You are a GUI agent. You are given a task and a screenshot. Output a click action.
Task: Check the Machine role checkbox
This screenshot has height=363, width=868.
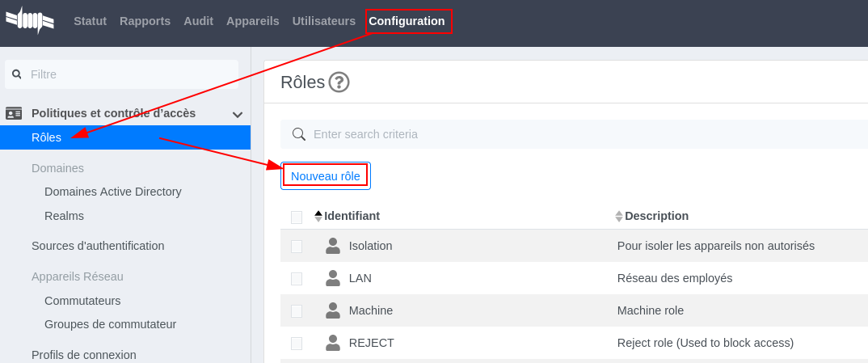[297, 311]
